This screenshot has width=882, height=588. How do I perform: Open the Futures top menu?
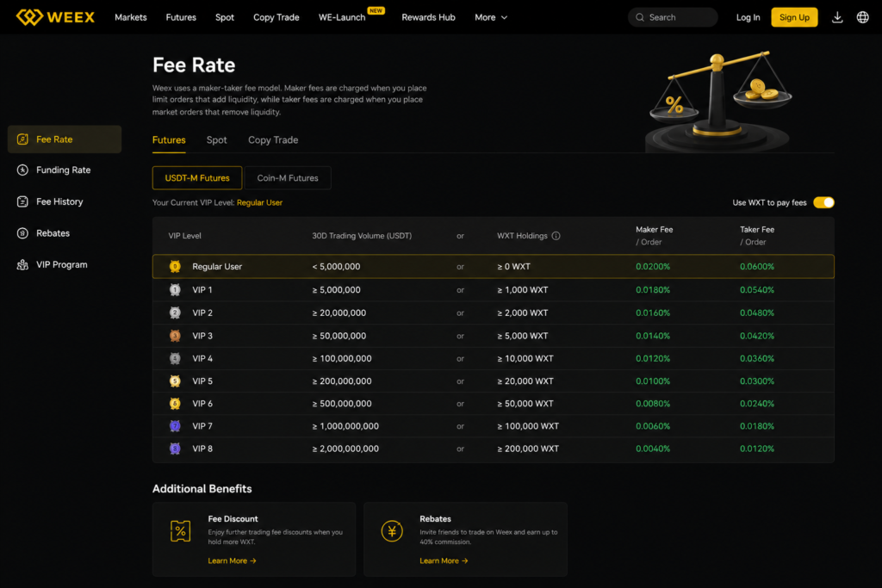pyautogui.click(x=181, y=17)
